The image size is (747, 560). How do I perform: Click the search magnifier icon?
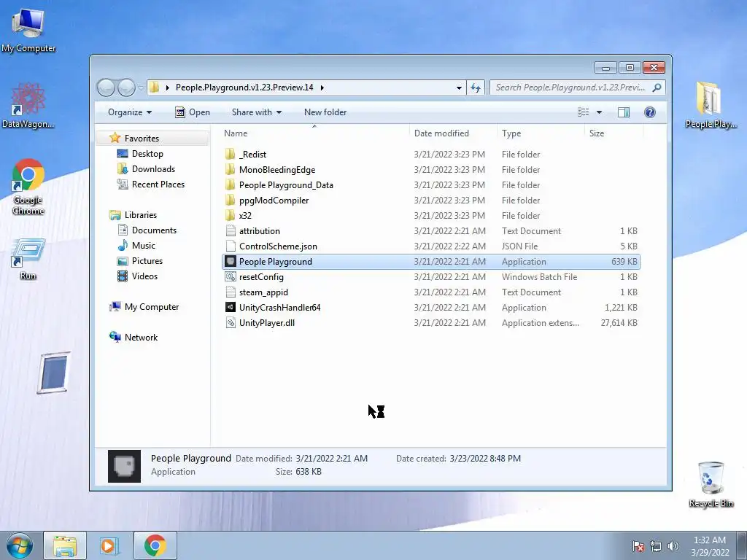pyautogui.click(x=657, y=87)
